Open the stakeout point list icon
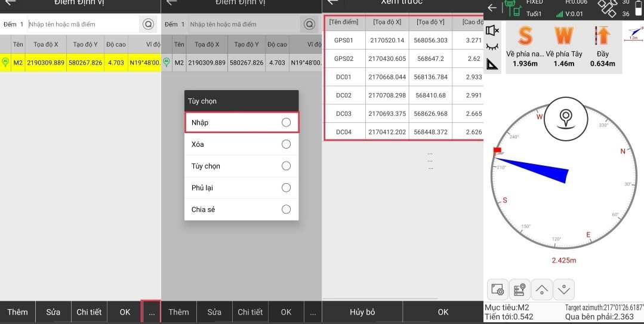The width and height of the screenshot is (644, 324). click(519, 290)
